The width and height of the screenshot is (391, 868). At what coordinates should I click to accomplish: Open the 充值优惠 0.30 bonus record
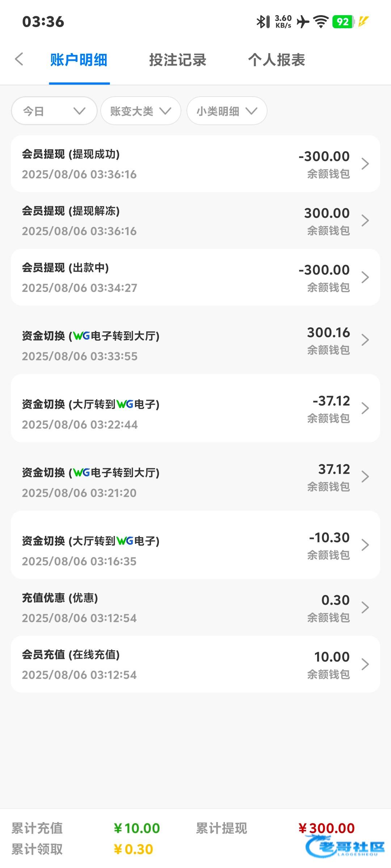point(195,608)
